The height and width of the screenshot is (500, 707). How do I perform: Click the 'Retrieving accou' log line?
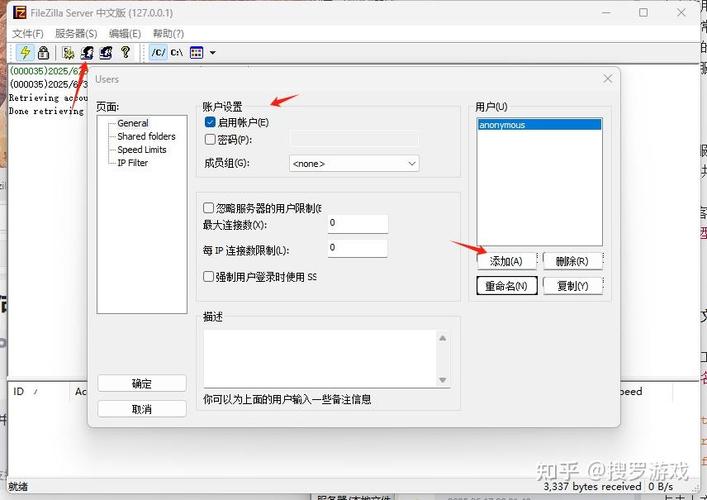(x=48, y=98)
